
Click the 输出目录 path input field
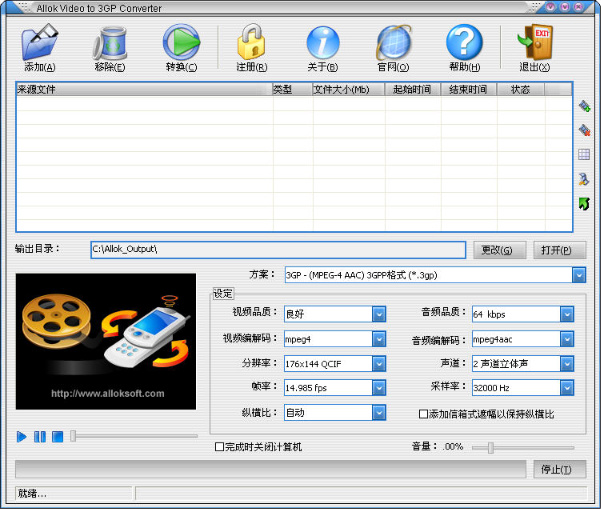(x=278, y=250)
